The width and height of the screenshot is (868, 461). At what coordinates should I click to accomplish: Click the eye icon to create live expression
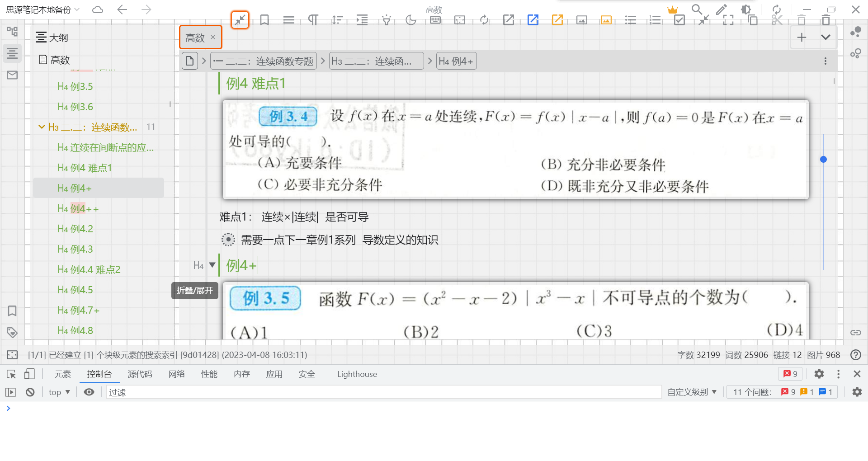(89, 392)
